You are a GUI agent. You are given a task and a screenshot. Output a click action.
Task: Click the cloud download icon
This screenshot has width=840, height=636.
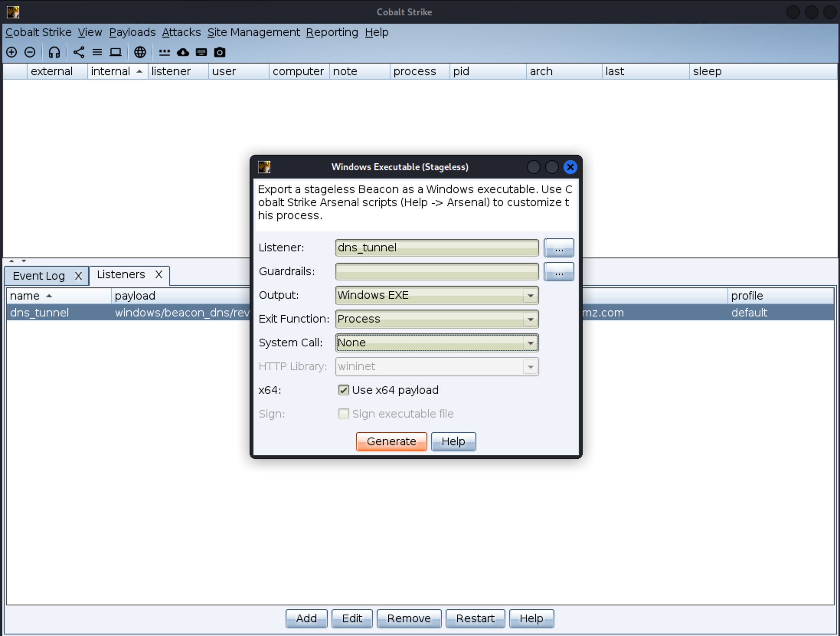[x=183, y=52]
